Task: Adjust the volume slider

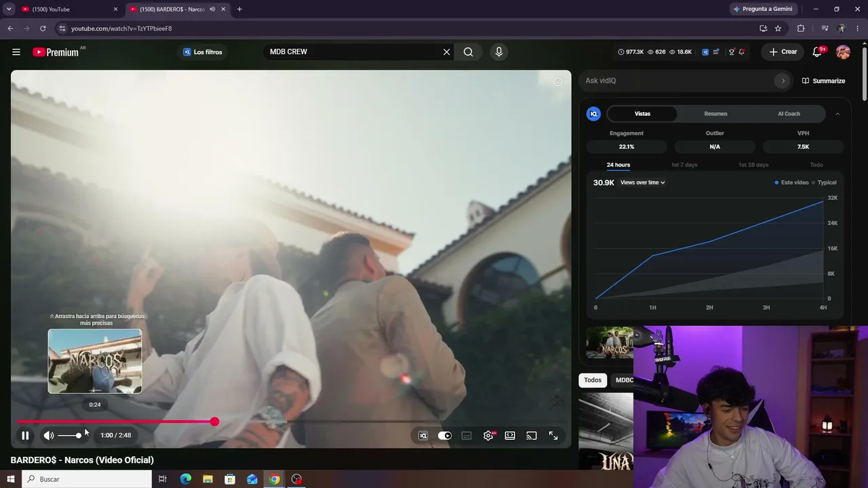Action: point(71,436)
